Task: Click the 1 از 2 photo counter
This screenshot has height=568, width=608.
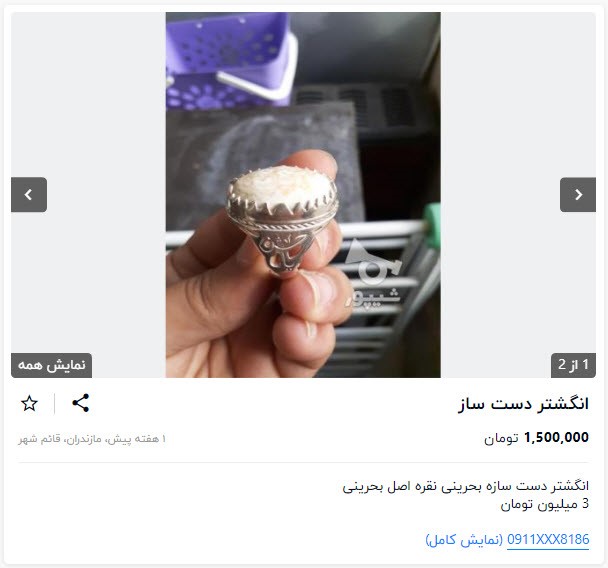Action: tap(573, 365)
